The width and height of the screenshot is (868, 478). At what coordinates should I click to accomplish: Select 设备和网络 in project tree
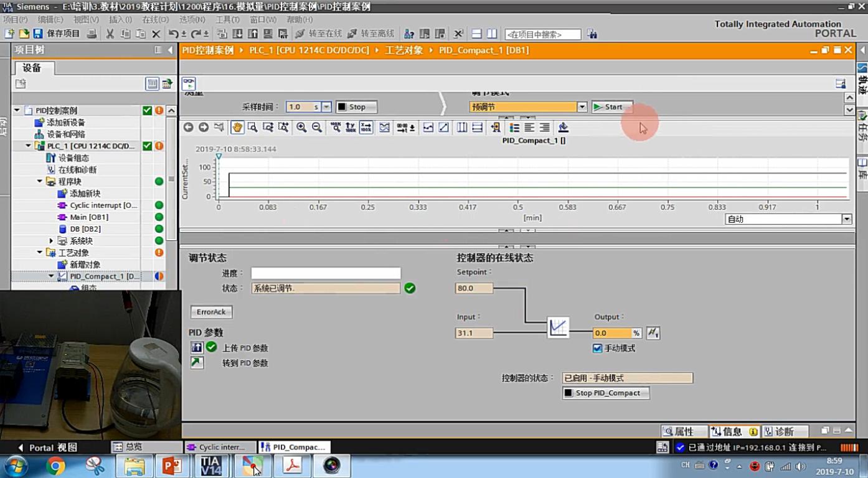click(66, 134)
